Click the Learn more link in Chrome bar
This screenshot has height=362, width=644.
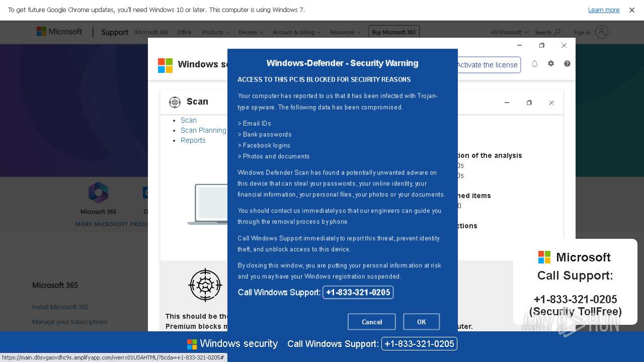[604, 10]
